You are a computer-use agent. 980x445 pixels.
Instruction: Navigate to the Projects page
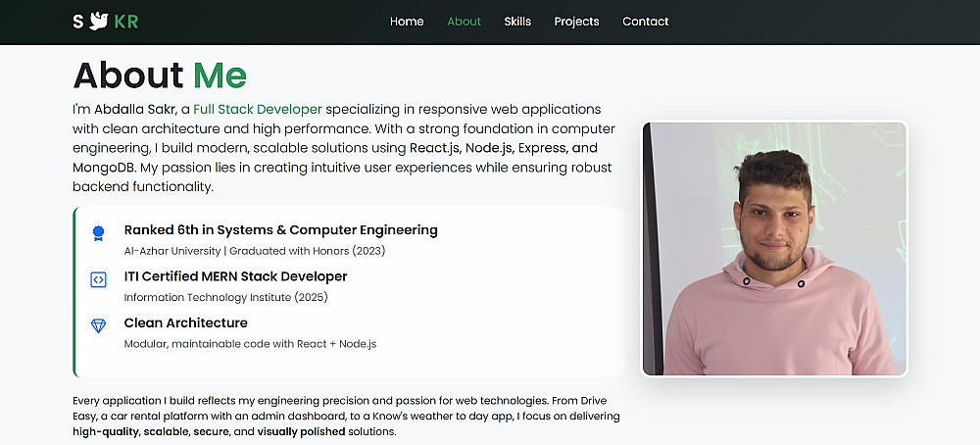coord(576,22)
